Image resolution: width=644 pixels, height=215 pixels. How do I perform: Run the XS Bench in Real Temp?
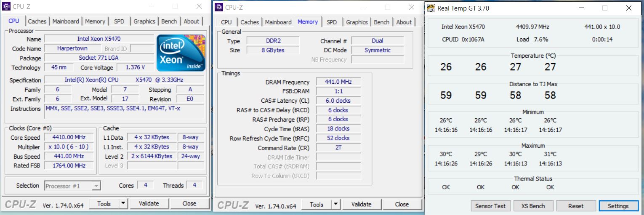click(533, 206)
